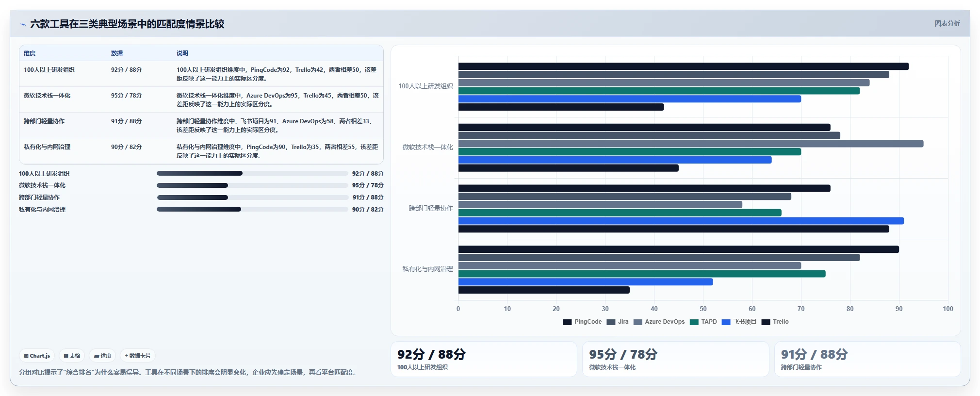The width and height of the screenshot is (980, 396).
Task: Toggle the PingCode legend color swatch
Action: [x=567, y=322]
